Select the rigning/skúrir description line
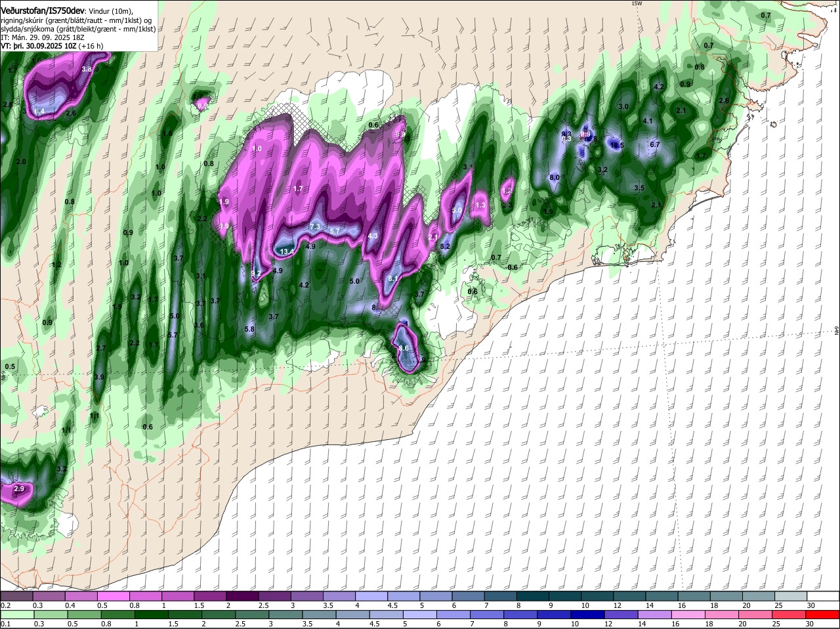The width and height of the screenshot is (840, 629). 77,20
